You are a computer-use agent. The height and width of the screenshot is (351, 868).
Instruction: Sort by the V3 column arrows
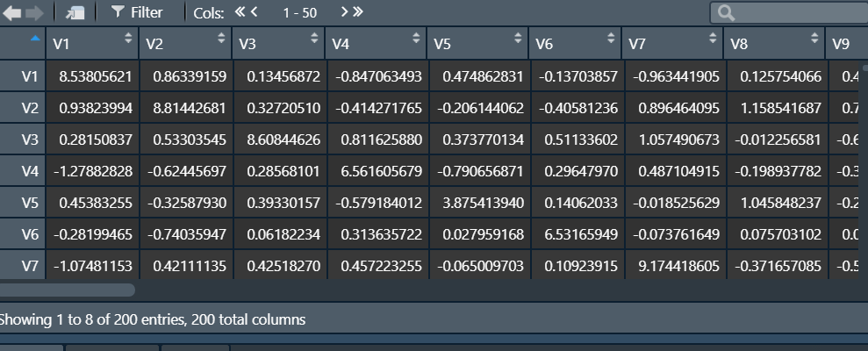[314, 39]
